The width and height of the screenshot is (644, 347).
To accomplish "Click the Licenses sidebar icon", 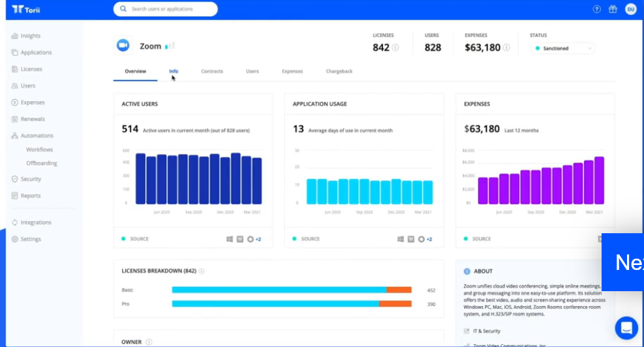I will click(15, 69).
